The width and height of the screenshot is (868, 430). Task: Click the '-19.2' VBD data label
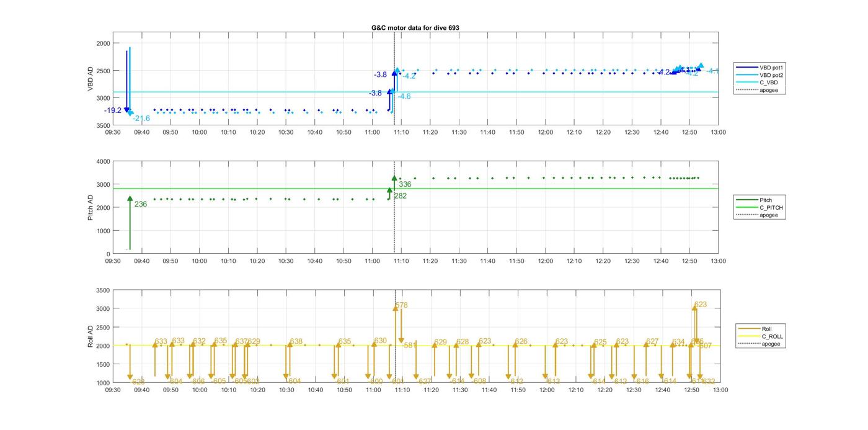click(x=113, y=110)
